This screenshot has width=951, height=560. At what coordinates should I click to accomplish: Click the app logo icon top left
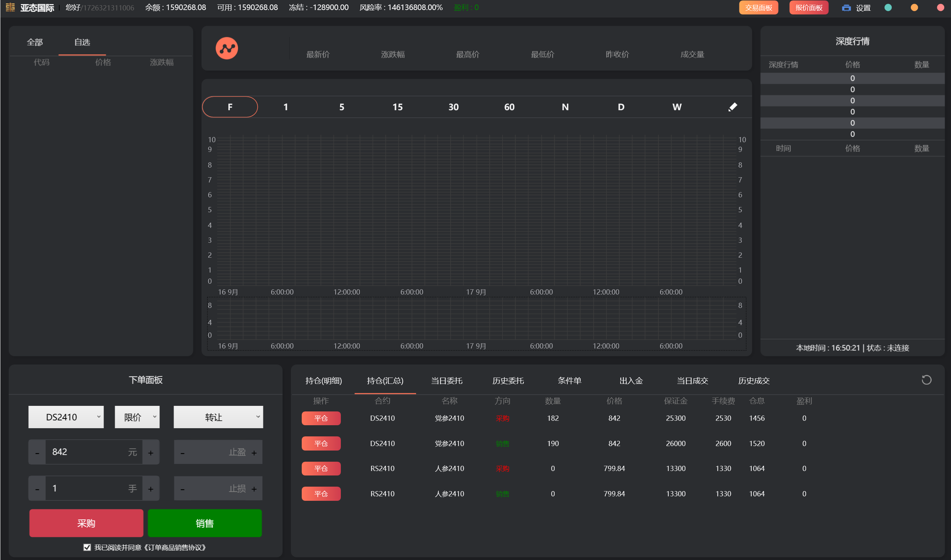pos(10,7)
